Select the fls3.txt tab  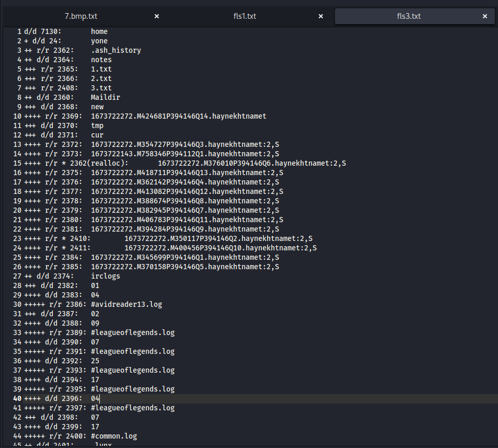pos(409,16)
